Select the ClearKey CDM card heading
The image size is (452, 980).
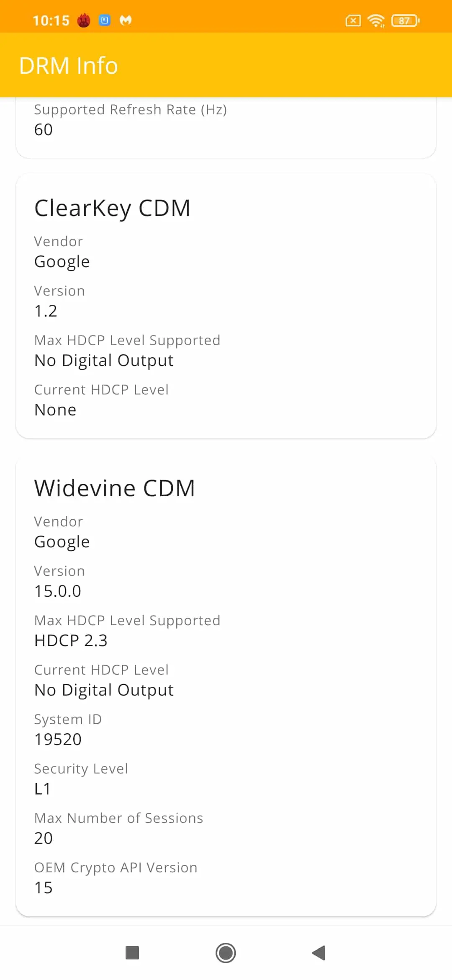pyautogui.click(x=112, y=209)
